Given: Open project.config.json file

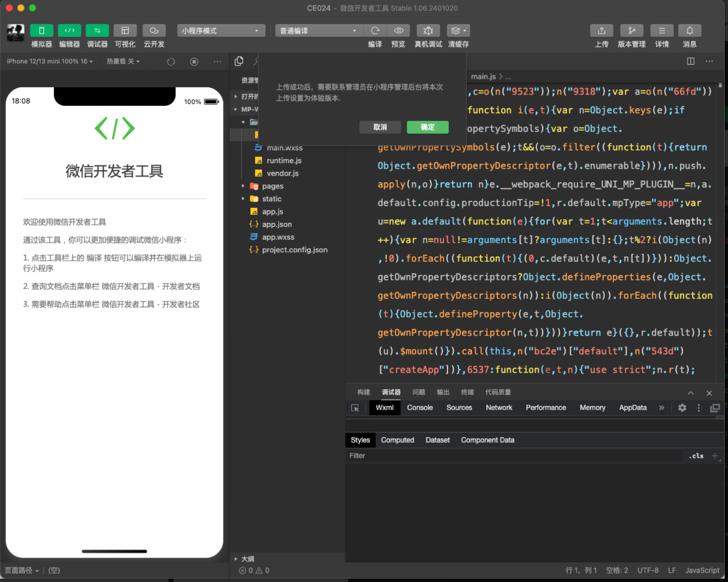Looking at the screenshot, I should click(294, 250).
